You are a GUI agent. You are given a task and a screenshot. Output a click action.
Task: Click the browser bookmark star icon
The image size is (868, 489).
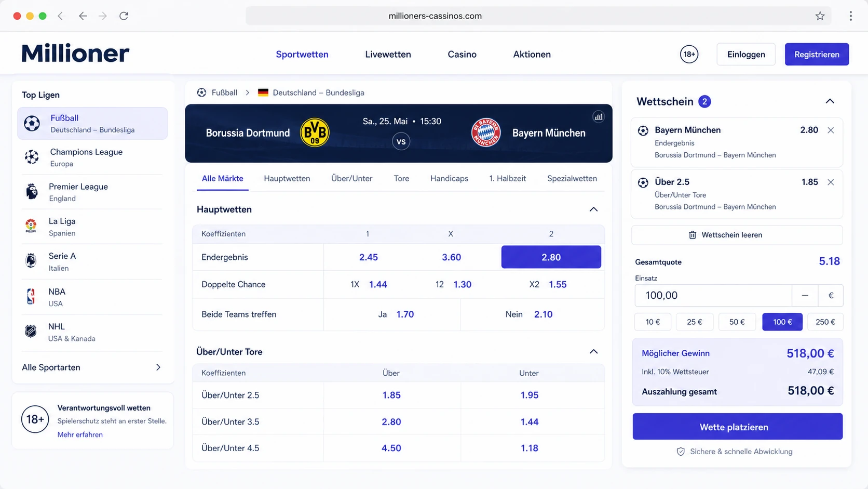pos(820,16)
